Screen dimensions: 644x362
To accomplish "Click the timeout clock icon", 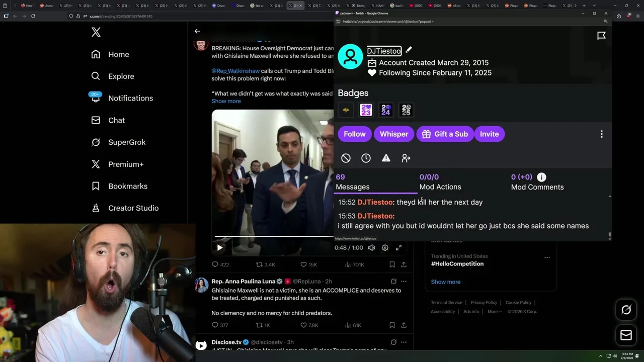I will pos(366,158).
